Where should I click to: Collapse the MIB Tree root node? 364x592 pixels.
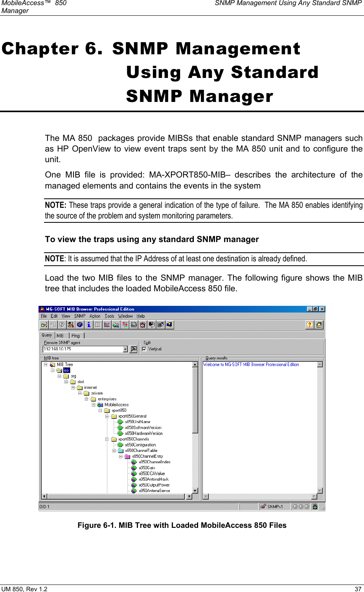[46, 365]
